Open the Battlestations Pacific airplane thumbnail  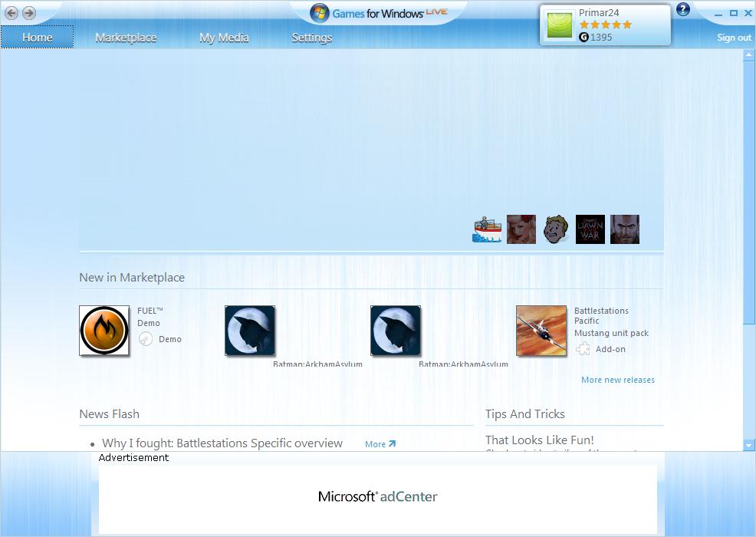541,331
